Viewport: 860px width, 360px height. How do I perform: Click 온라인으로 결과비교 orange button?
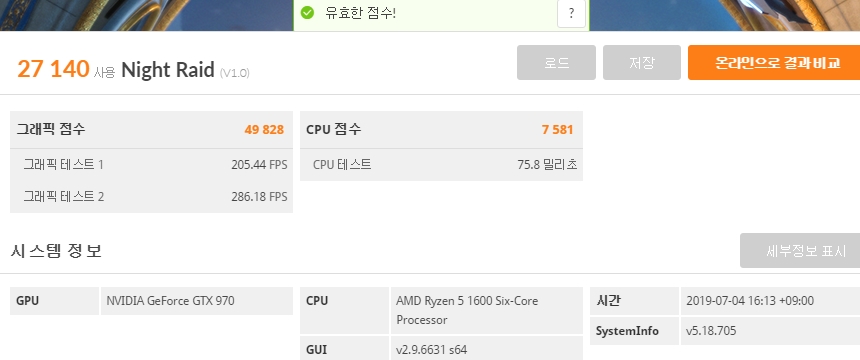(x=774, y=63)
